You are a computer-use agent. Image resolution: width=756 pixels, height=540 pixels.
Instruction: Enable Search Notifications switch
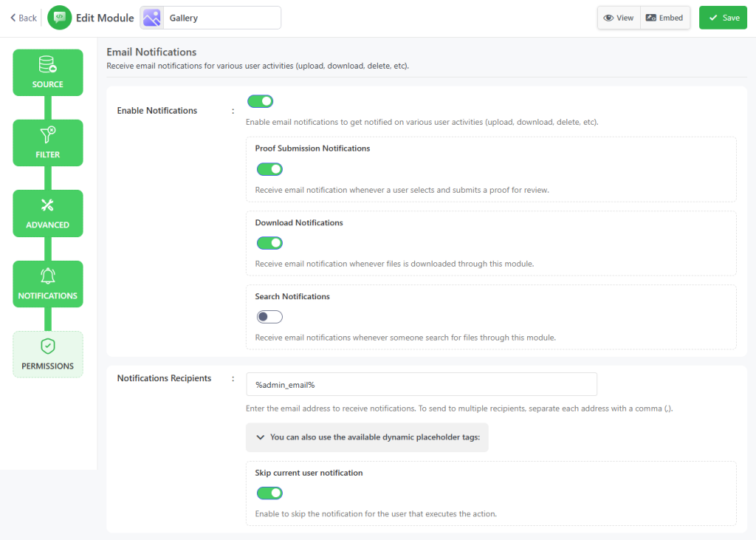(x=269, y=317)
